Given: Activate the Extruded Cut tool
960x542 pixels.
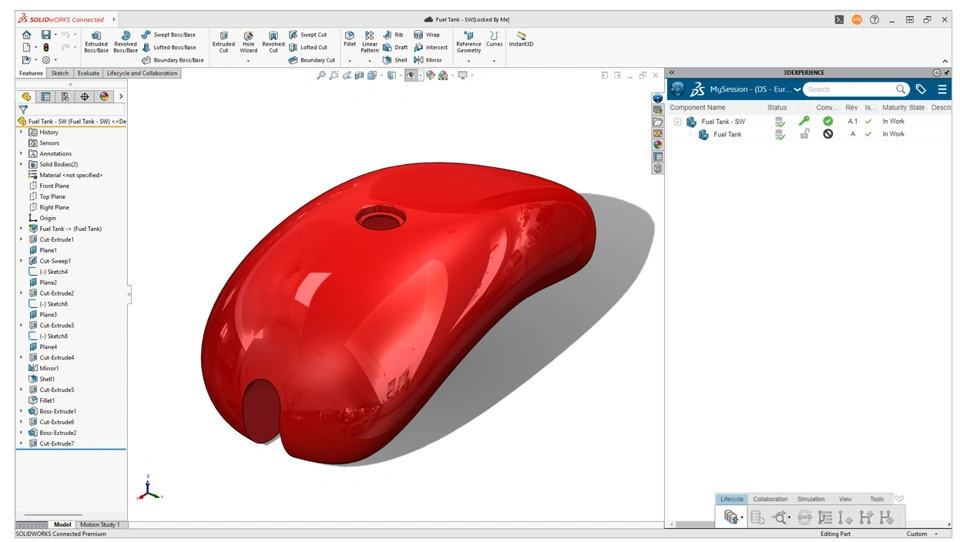Looking at the screenshot, I should (x=223, y=42).
